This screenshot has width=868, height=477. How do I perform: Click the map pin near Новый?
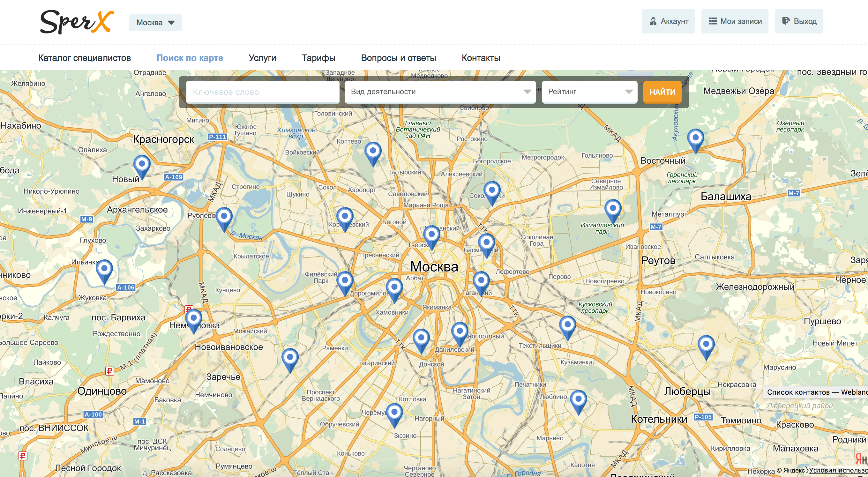tap(142, 167)
